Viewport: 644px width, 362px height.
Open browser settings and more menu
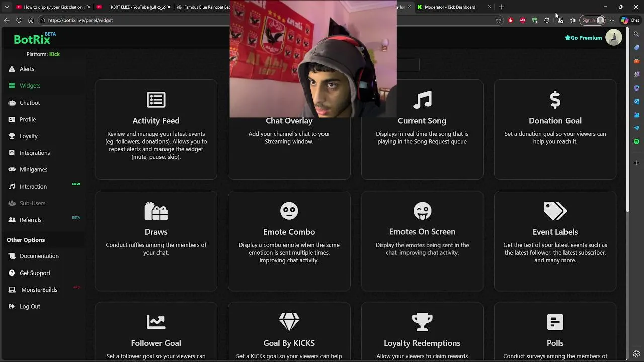click(612, 20)
